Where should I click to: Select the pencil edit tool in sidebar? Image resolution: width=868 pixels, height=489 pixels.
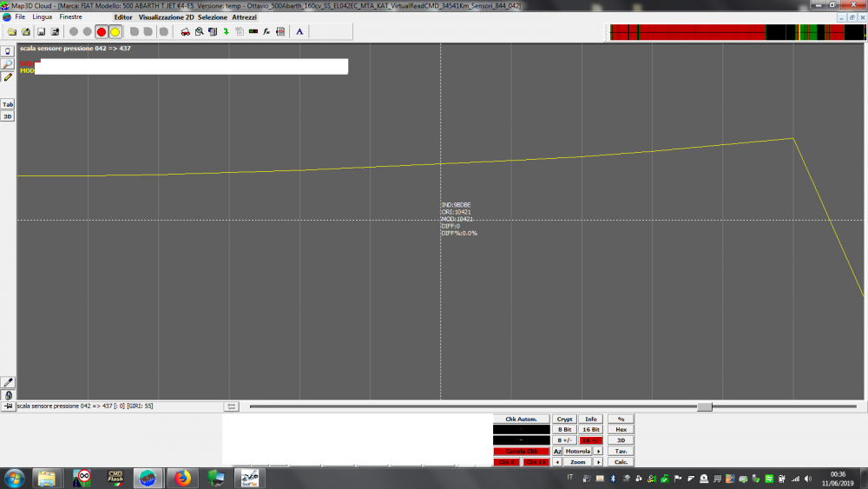[x=8, y=77]
